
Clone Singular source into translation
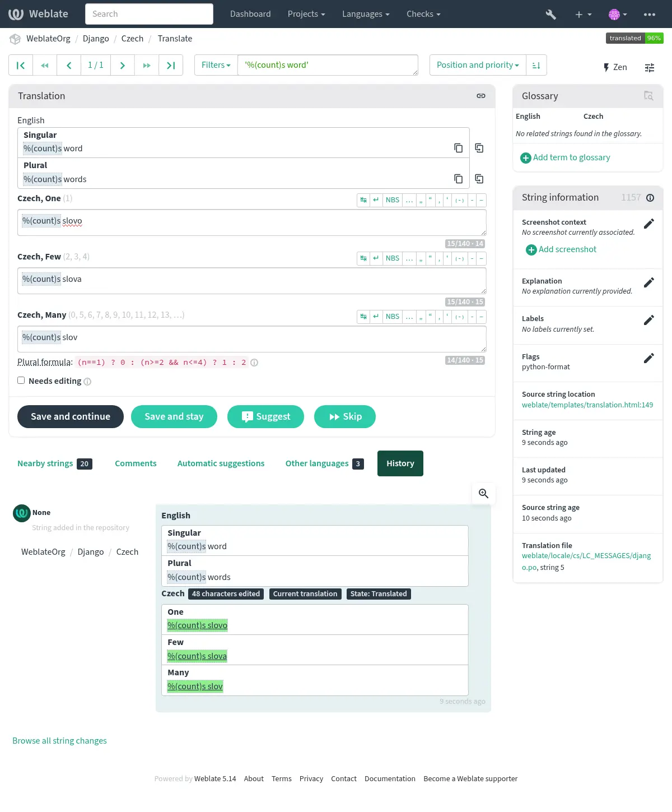479,148
